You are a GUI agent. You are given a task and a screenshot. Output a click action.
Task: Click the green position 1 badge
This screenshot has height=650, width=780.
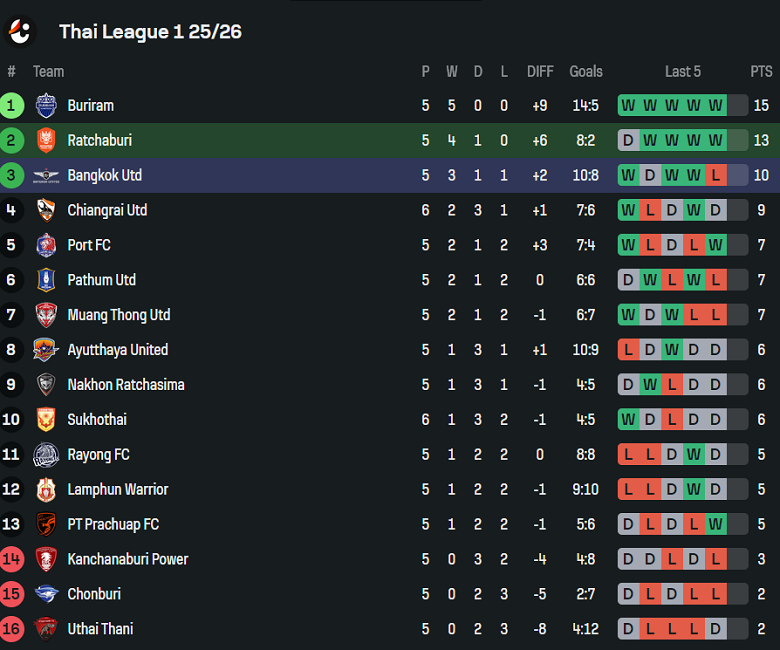tap(12, 105)
